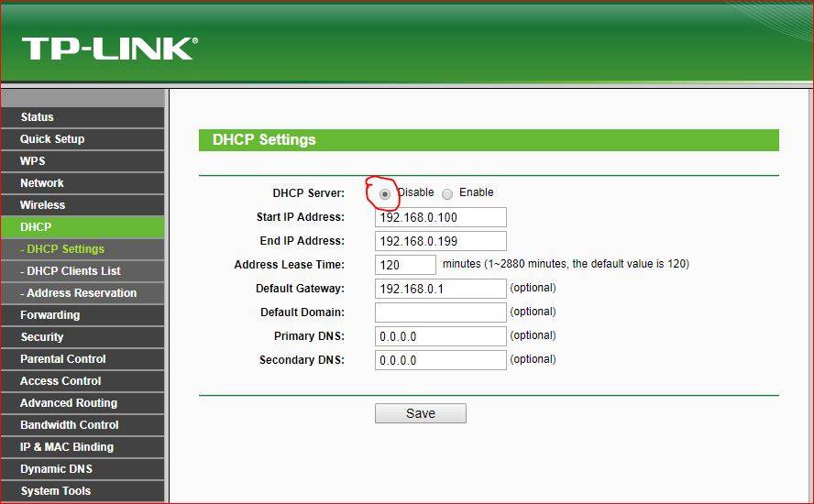Click the Primary DNS field
814x504 pixels.
(440, 336)
